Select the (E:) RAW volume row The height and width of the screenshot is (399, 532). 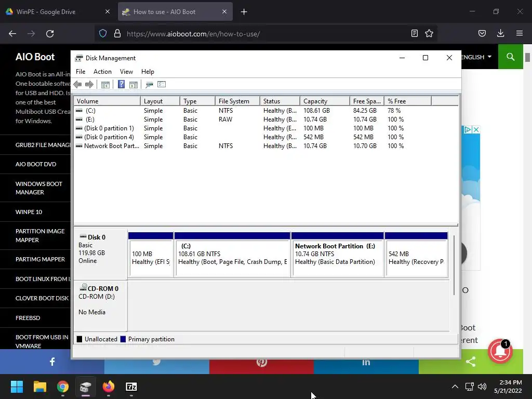click(266, 119)
